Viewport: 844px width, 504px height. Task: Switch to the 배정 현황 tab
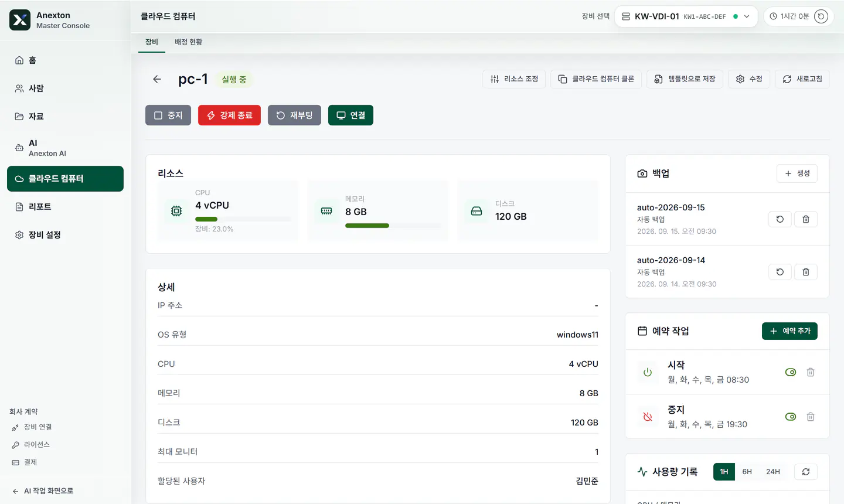[189, 42]
